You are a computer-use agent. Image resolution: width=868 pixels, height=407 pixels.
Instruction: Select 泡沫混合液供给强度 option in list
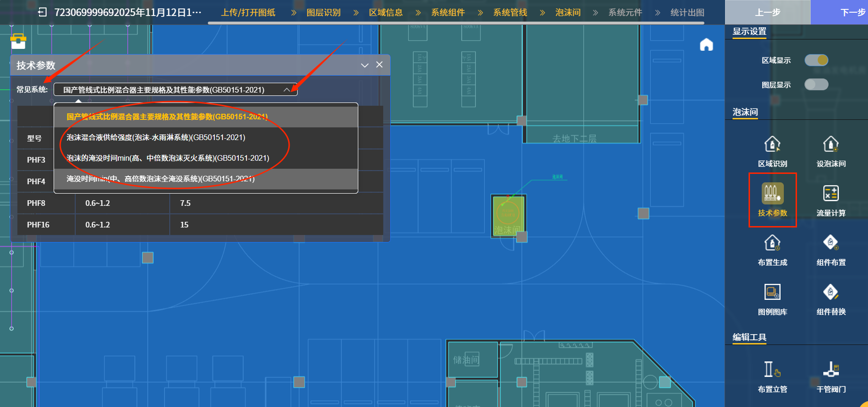[156, 138]
